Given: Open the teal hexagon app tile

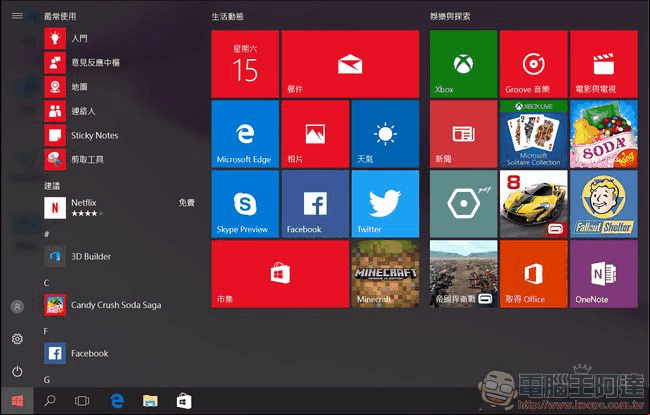Looking at the screenshot, I should tap(463, 204).
